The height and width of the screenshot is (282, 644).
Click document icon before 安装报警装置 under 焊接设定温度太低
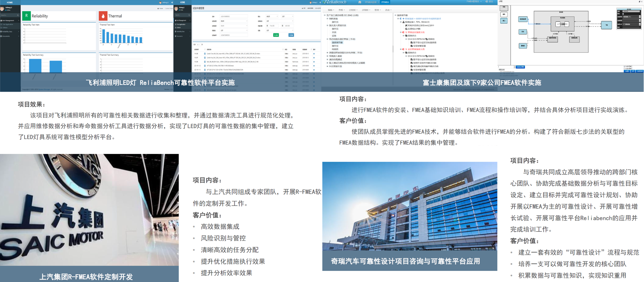[x=412, y=46]
